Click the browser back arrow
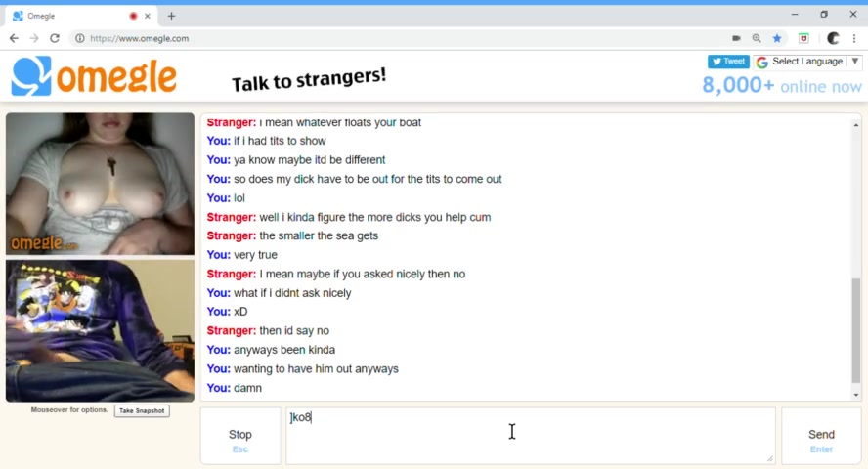This screenshot has height=469, width=868. [x=14, y=38]
